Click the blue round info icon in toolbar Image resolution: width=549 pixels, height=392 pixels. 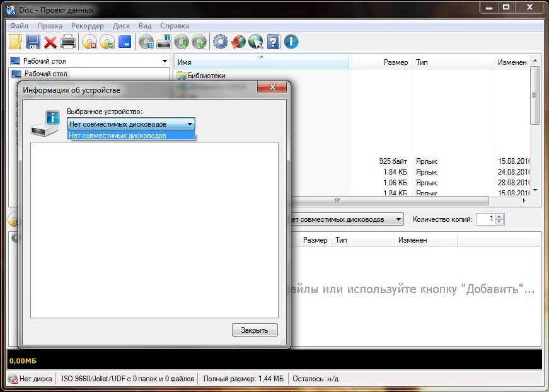(291, 42)
